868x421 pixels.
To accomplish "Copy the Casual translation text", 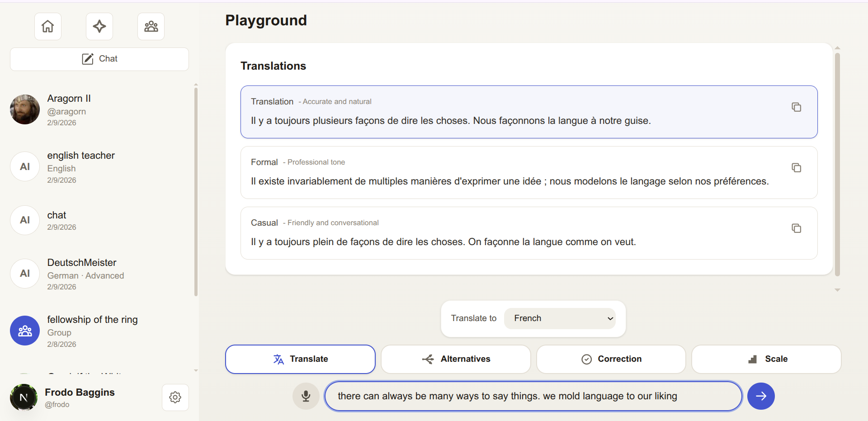I will coord(797,228).
